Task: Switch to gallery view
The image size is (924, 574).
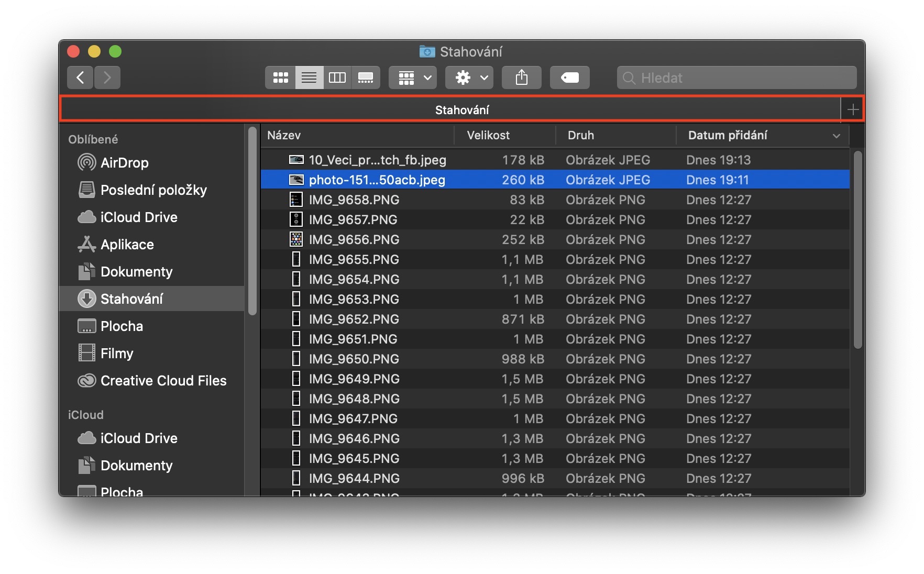Action: click(x=366, y=78)
